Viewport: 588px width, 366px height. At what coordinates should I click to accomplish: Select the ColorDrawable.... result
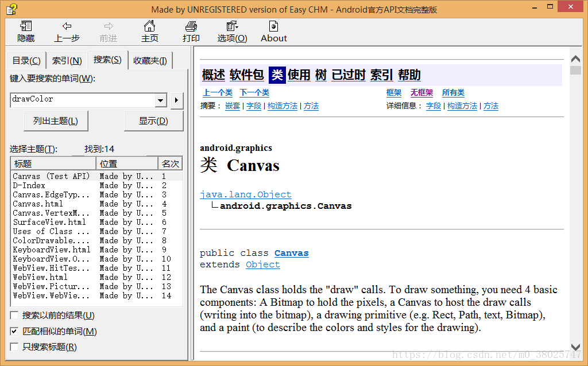pos(96,240)
